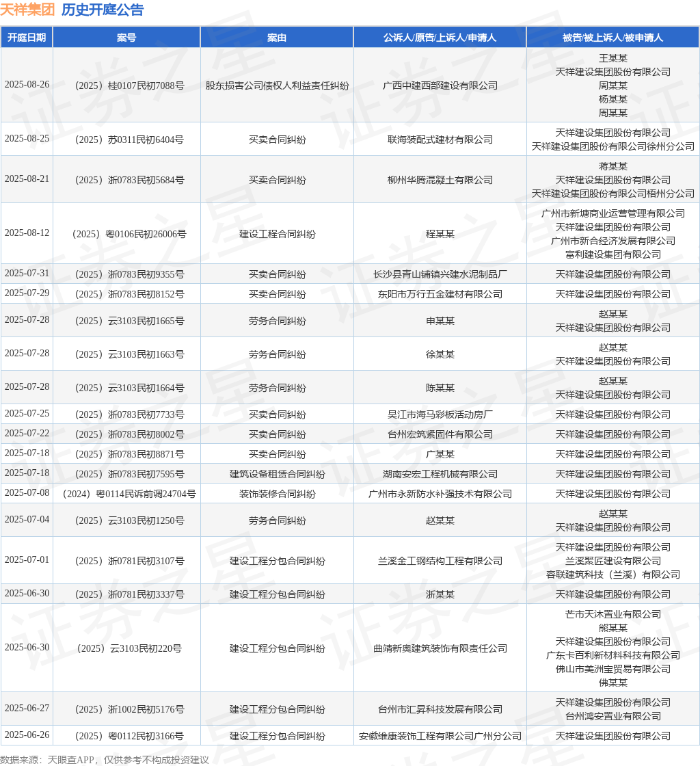700x766 pixels.
Task: Click 建设工程合同纠纷 cell
Action: click(277, 234)
